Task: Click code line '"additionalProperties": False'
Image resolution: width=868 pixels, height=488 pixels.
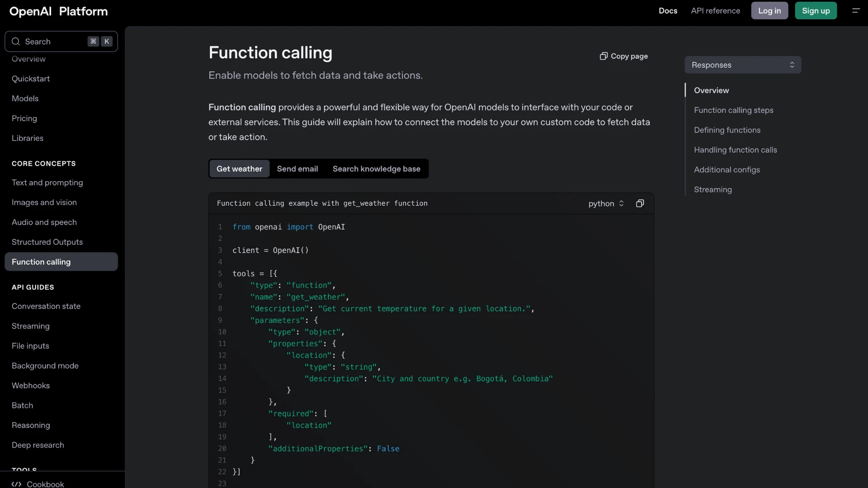Action: click(334, 449)
